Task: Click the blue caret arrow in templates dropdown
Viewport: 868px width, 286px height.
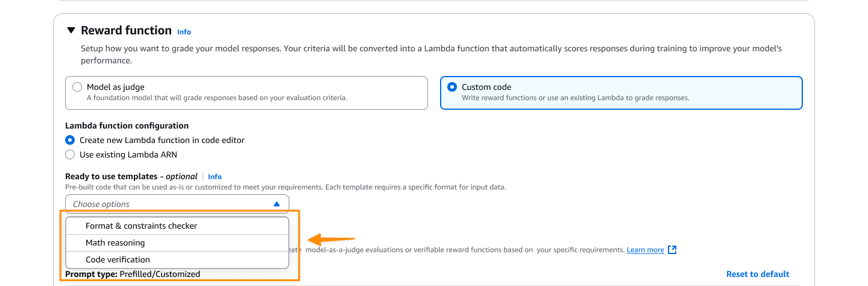Action: [277, 204]
